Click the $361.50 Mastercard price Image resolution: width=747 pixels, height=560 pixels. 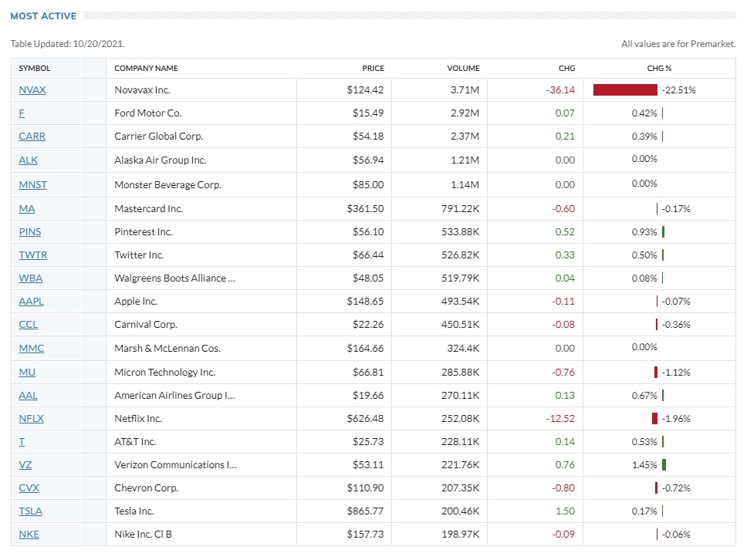tap(366, 208)
